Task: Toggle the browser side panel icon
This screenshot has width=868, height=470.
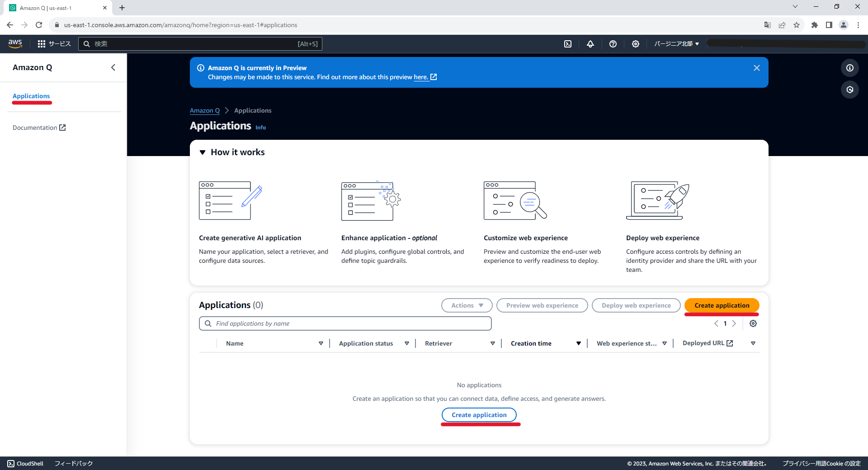Action: [829, 25]
